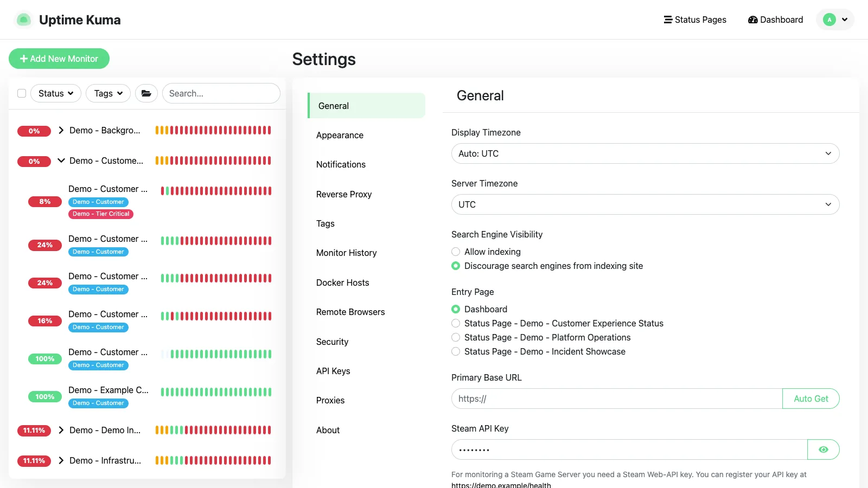
Task: Select Platform Operations entry page radio
Action: pos(456,337)
